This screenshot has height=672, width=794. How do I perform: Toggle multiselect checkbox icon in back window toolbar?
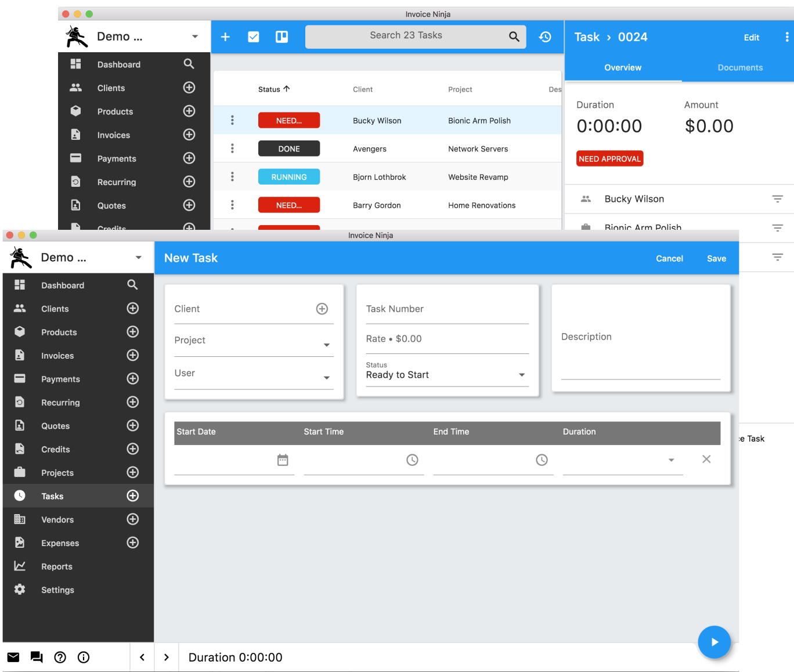254,37
